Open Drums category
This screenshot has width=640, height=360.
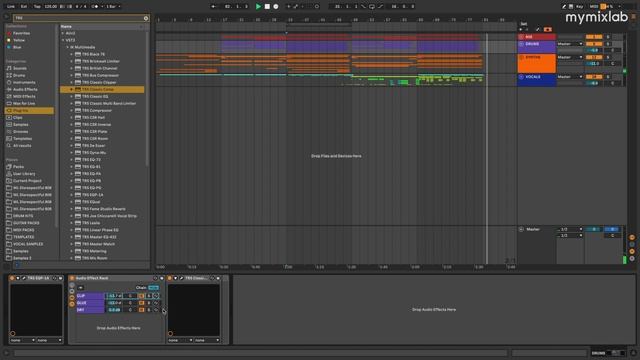tap(19, 76)
